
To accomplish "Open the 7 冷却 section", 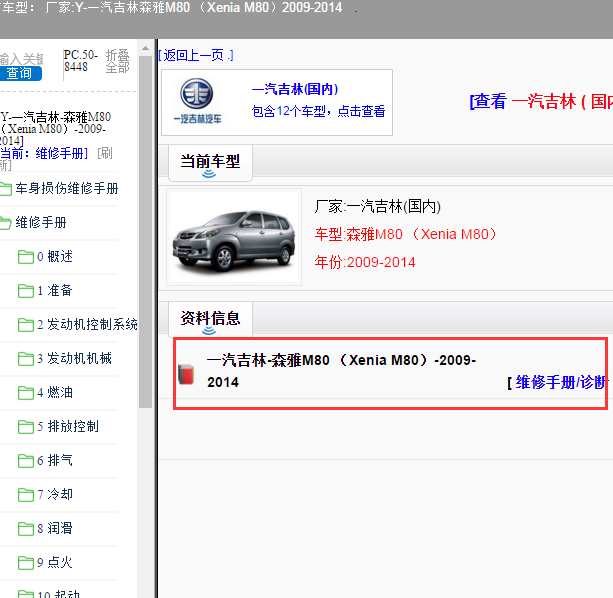I will (55, 494).
